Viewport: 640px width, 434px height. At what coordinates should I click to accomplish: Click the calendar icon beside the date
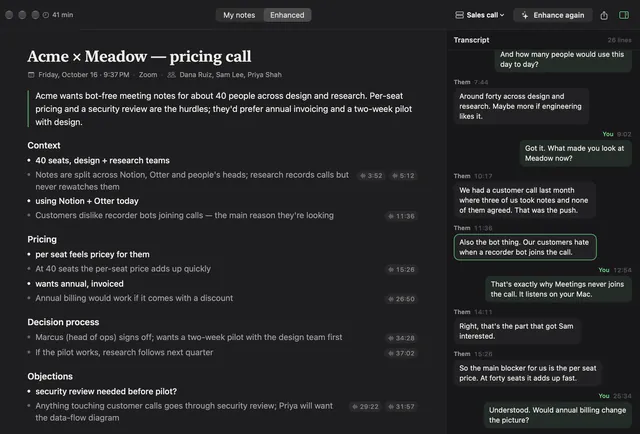click(x=31, y=75)
